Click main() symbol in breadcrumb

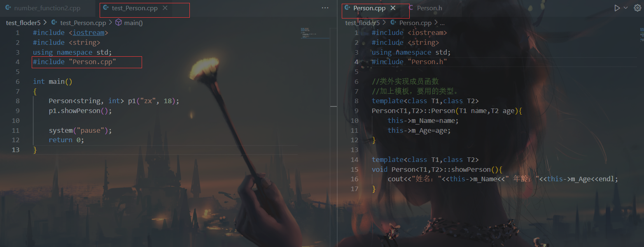(x=133, y=23)
